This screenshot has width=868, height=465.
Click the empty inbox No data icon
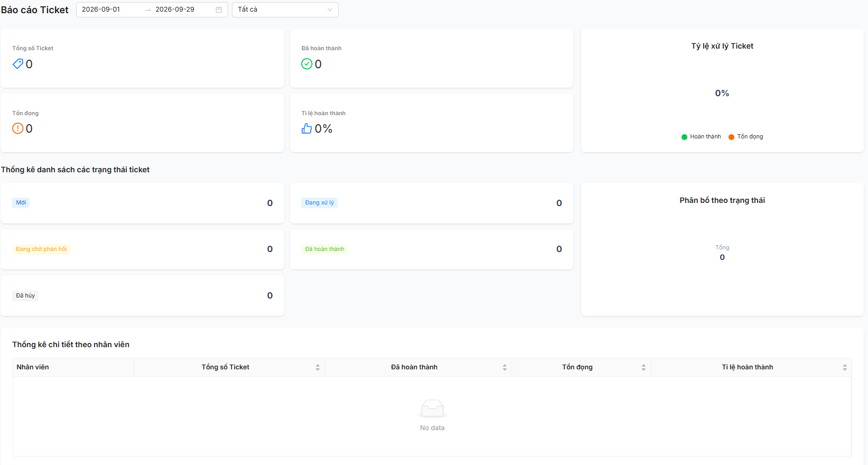[432, 409]
